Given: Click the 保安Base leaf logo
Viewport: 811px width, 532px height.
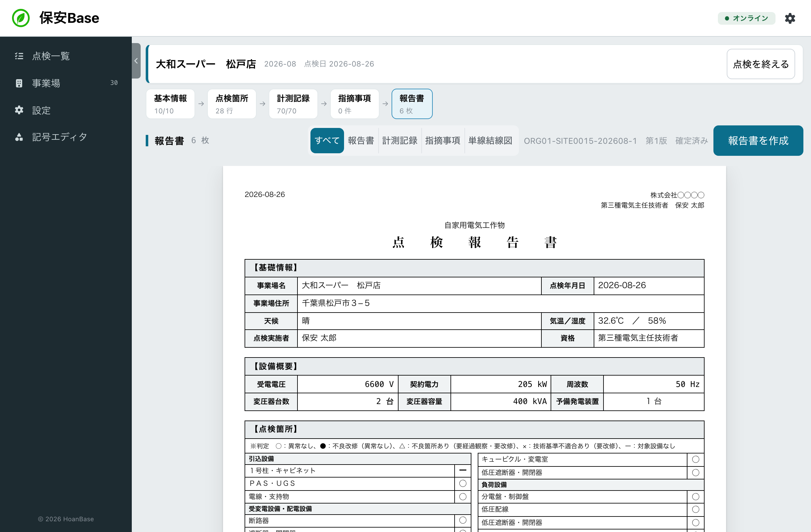Looking at the screenshot, I should point(21,18).
